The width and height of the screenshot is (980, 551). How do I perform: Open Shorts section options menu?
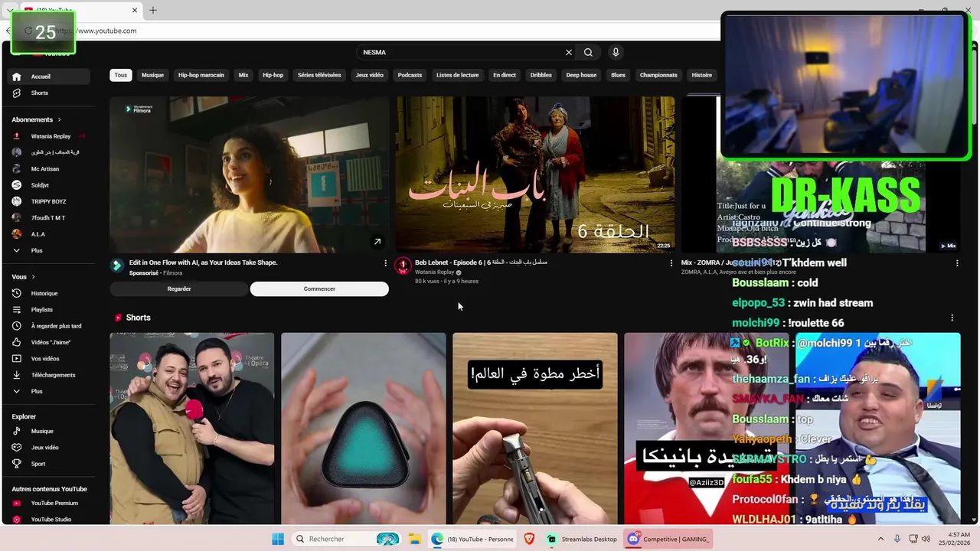(952, 318)
